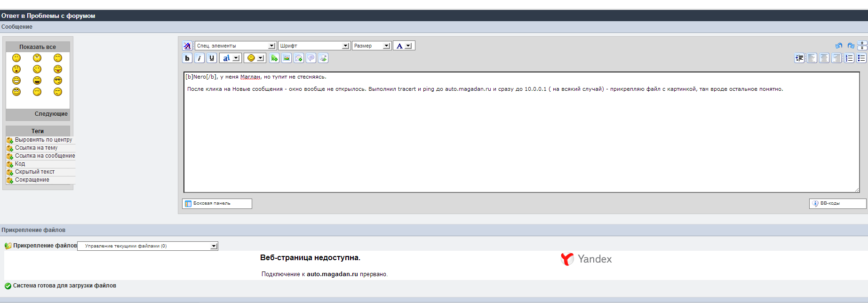
Task: Center-align the message text
Action: pos(824,58)
